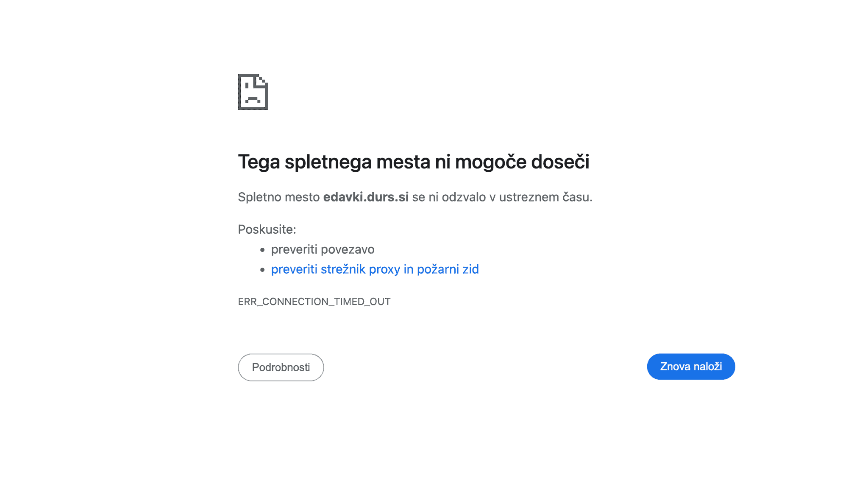Click the sentence describing the timeout response
The width and height of the screenshot is (868, 498).
(415, 197)
